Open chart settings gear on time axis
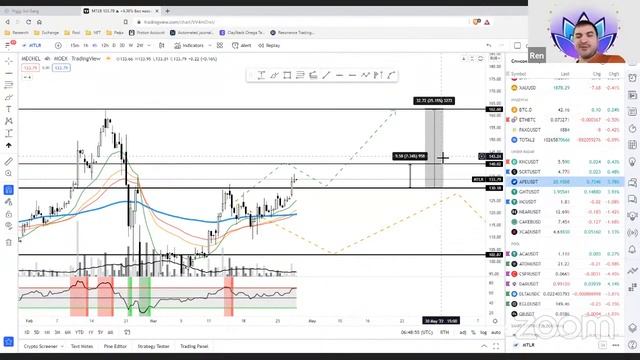 click(x=495, y=321)
